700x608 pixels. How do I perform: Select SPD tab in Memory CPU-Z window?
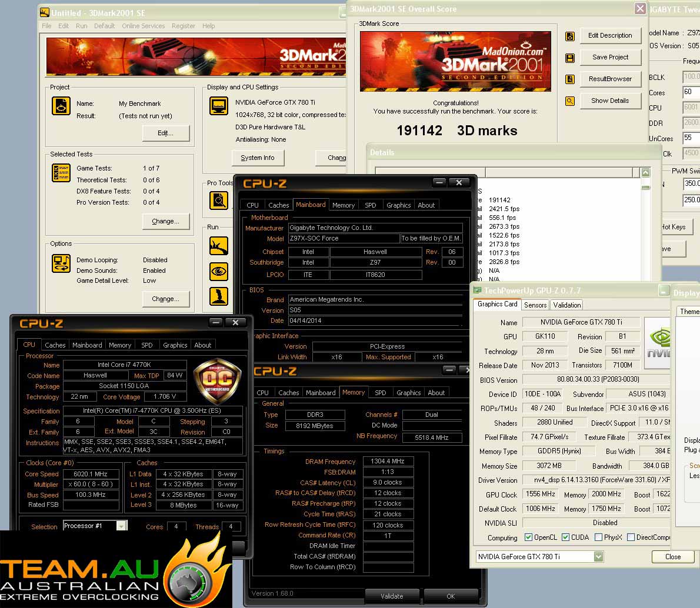(381, 393)
